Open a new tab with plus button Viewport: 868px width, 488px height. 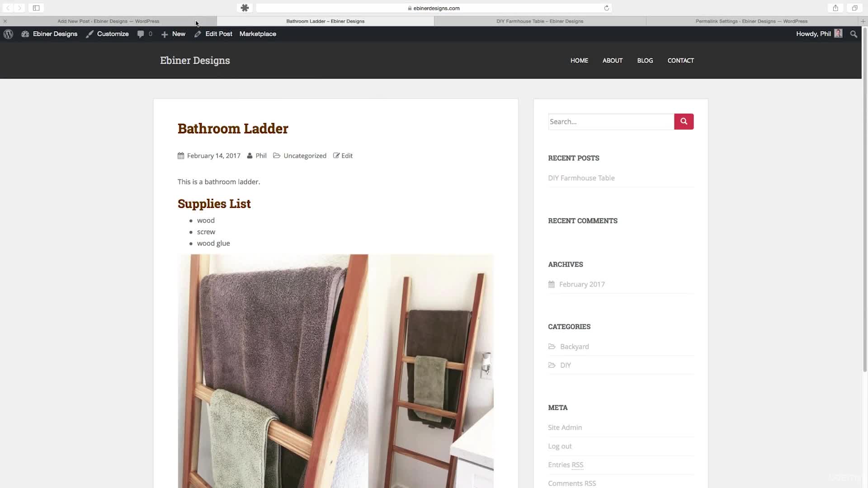click(x=863, y=21)
